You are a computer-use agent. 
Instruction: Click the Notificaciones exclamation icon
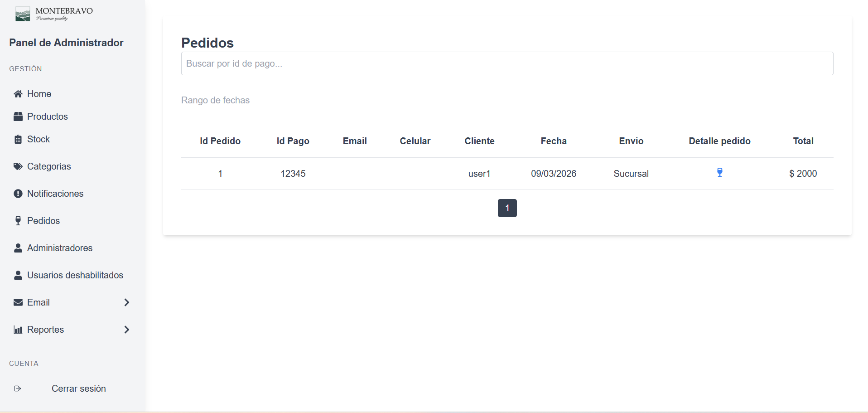18,194
